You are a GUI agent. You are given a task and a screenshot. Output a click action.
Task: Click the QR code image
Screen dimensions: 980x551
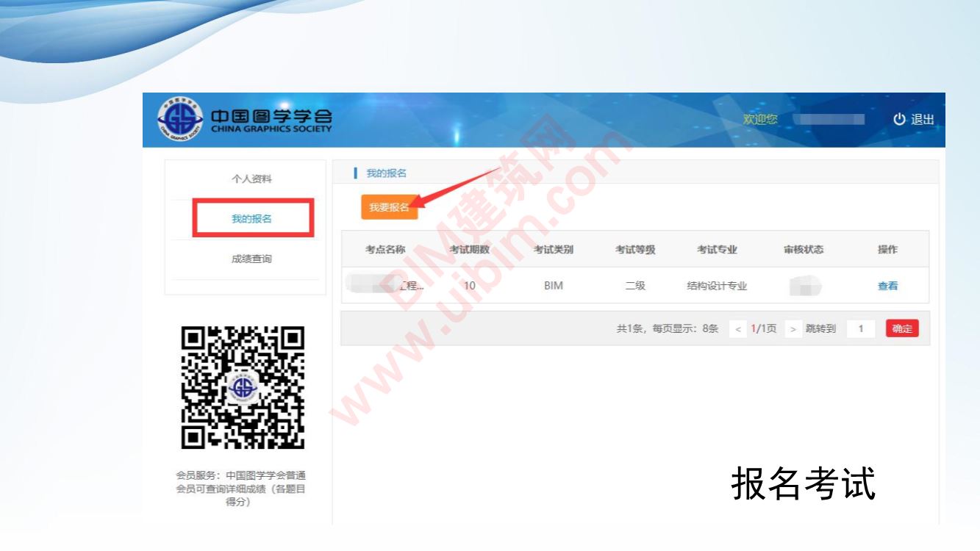coord(243,387)
